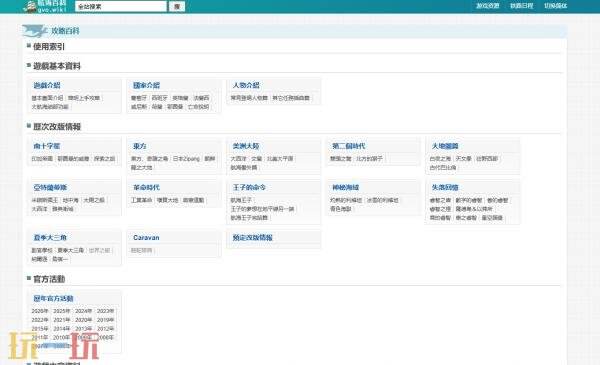The image size is (600, 365).
Task: Click the 攻略百科 page title
Action: pos(65,31)
